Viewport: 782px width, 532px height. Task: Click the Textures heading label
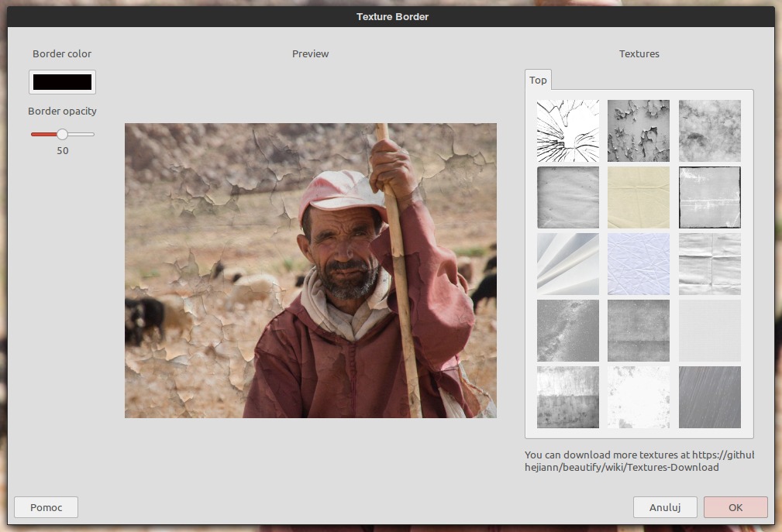point(639,53)
